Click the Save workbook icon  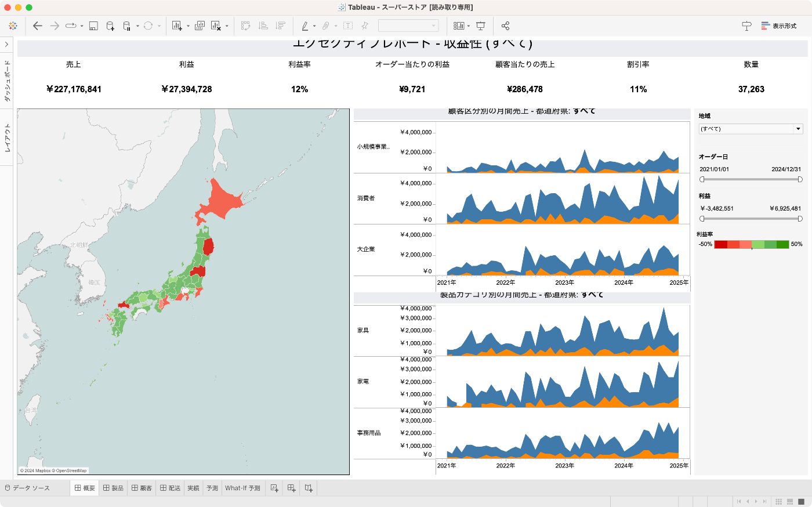click(93, 26)
